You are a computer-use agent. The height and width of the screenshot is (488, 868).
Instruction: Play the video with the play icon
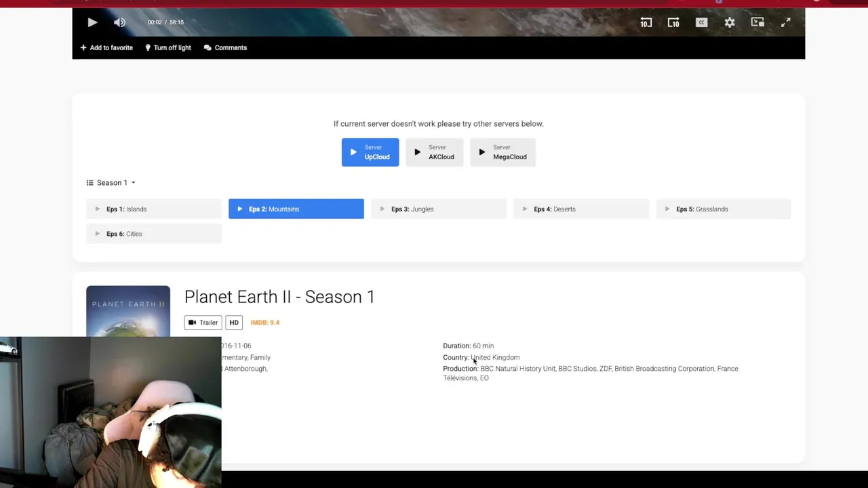[92, 22]
